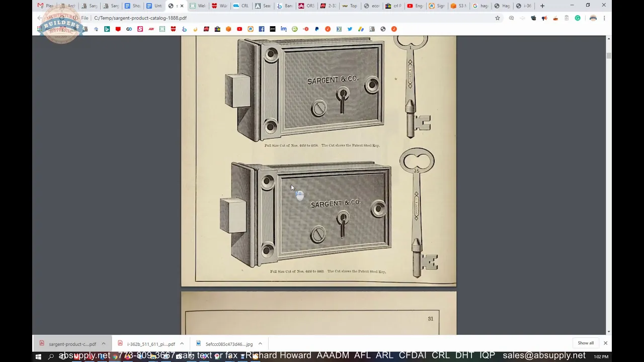
Task: Open a new browser tab
Action: pos(542,6)
